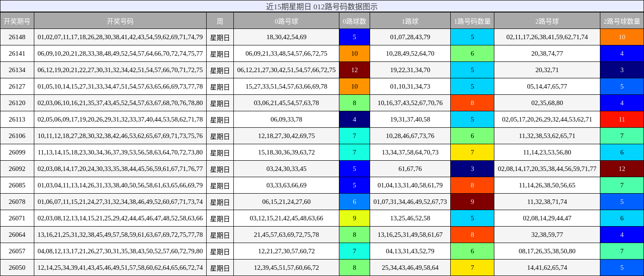
Task: Select issue number 26148
Action: tap(17, 37)
